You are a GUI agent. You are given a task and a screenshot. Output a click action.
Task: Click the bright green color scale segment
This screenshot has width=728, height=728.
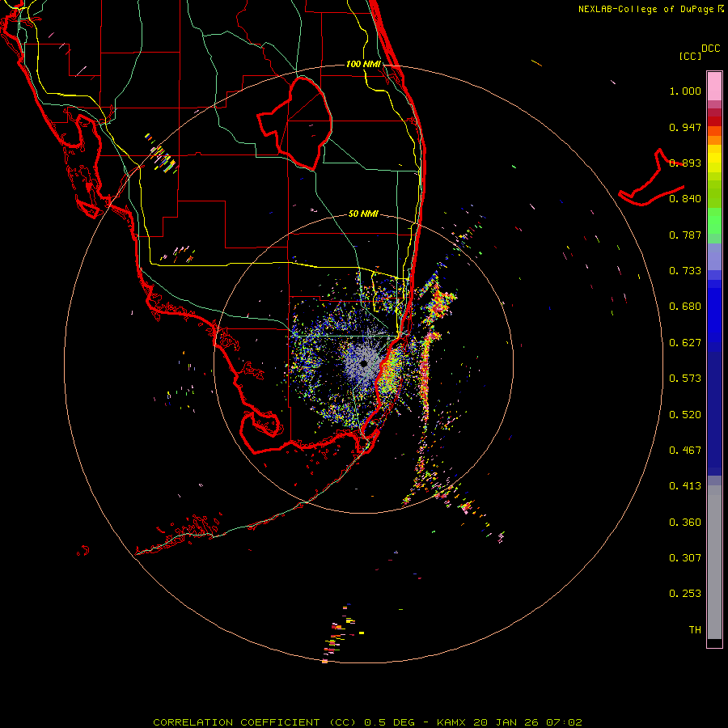point(714,221)
